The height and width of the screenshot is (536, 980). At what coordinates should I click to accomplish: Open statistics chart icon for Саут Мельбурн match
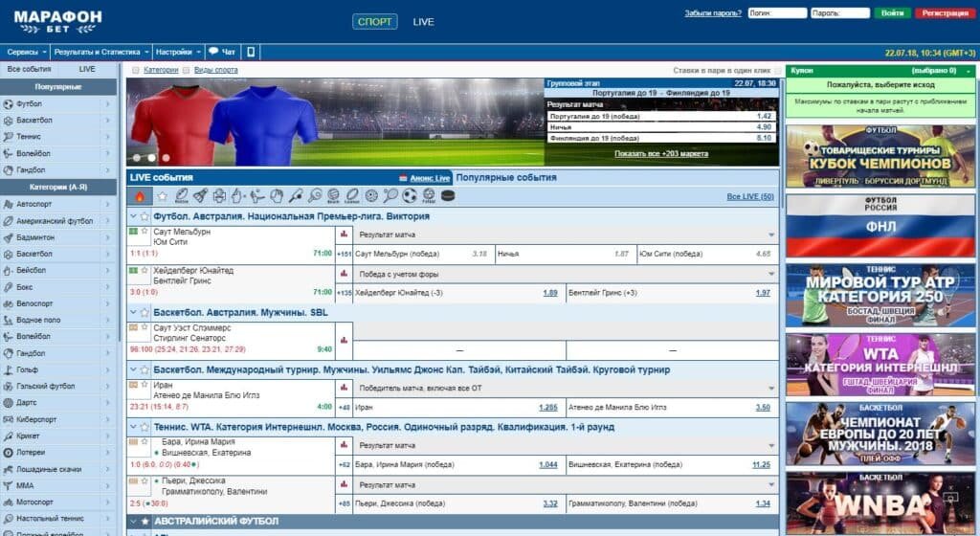(x=343, y=234)
